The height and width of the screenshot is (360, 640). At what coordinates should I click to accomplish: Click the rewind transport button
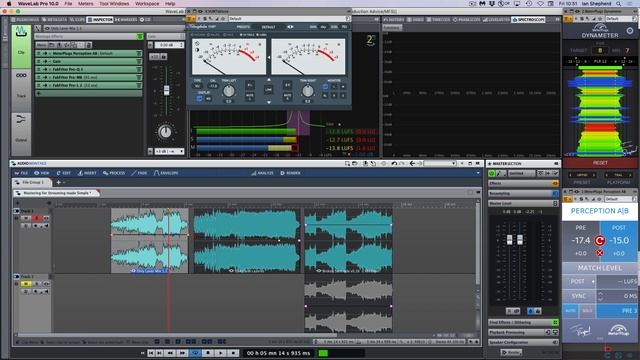pyautogui.click(x=171, y=353)
